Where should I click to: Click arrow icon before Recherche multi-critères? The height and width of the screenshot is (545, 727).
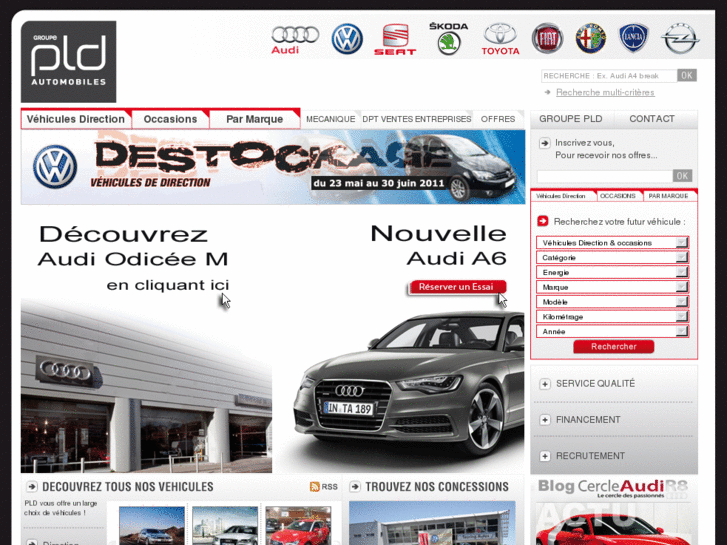(x=548, y=92)
